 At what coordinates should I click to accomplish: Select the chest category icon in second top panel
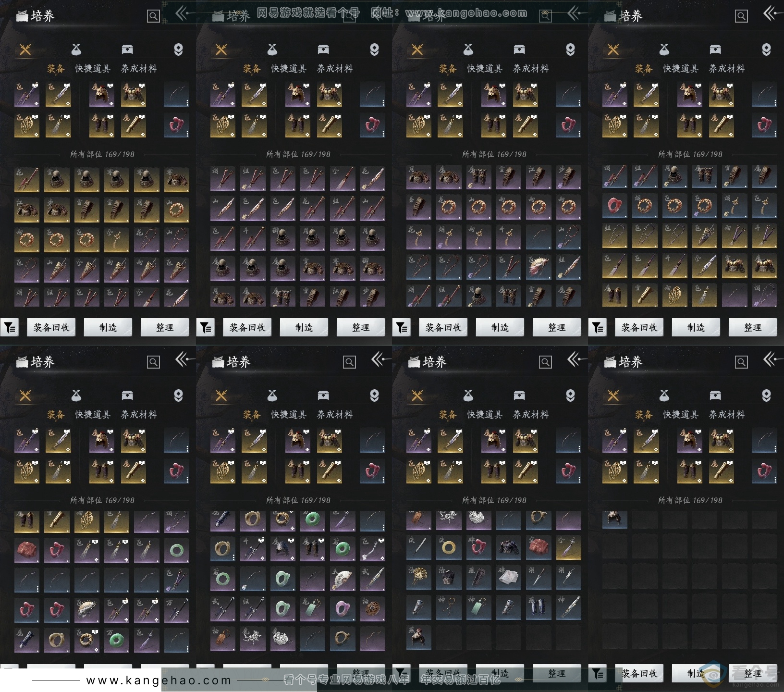[x=323, y=49]
